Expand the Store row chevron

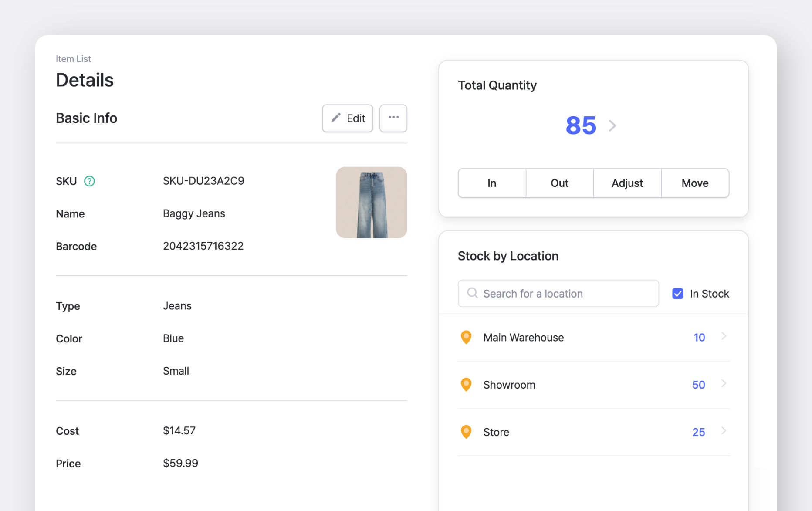[x=724, y=431]
